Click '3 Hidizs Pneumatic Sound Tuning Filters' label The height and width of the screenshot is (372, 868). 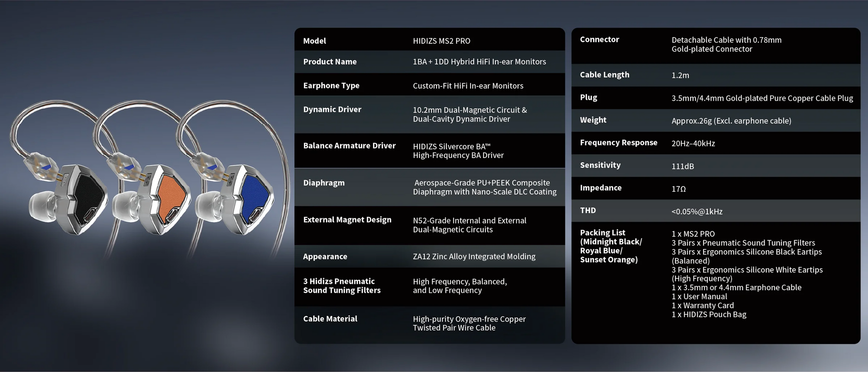coord(342,286)
